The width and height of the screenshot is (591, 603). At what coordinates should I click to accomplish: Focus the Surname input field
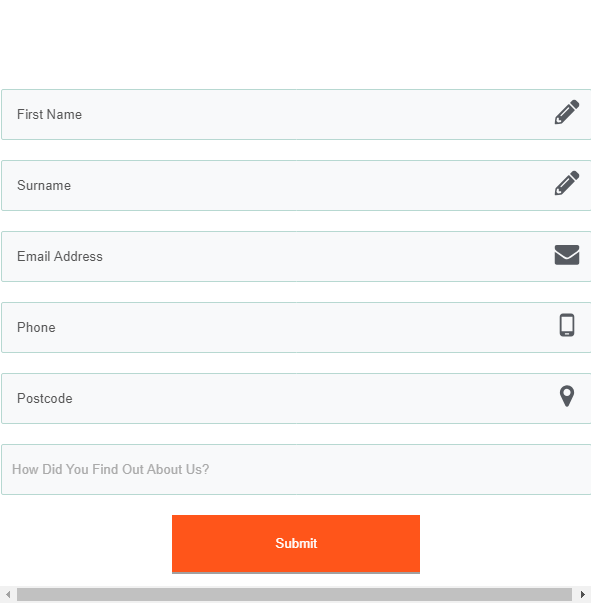296,186
